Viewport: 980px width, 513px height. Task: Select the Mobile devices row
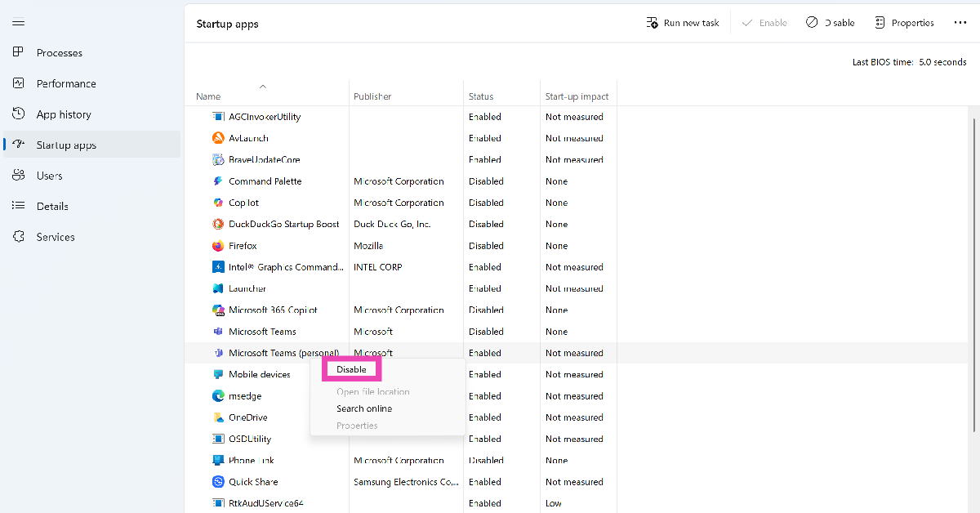(260, 374)
